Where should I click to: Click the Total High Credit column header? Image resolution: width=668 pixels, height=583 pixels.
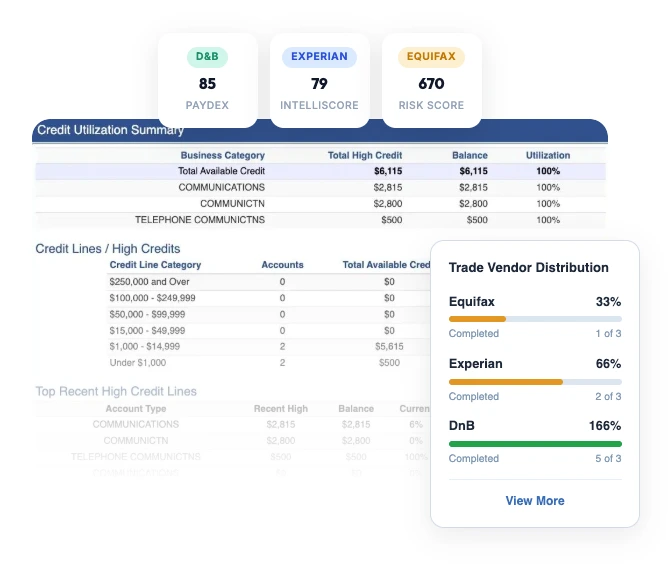tap(365, 155)
